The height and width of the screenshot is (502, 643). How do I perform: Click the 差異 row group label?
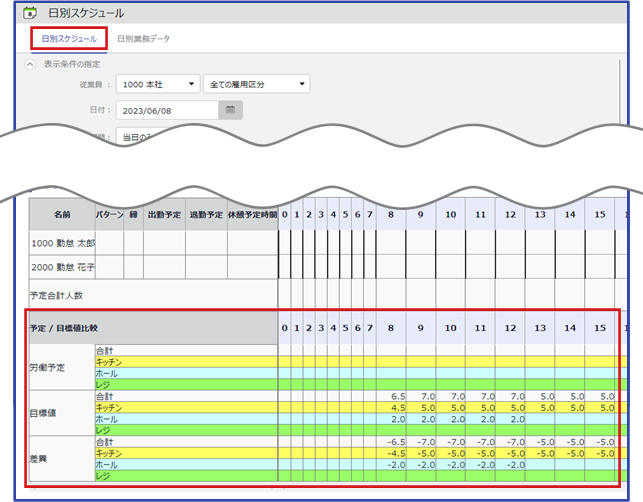(x=62, y=459)
